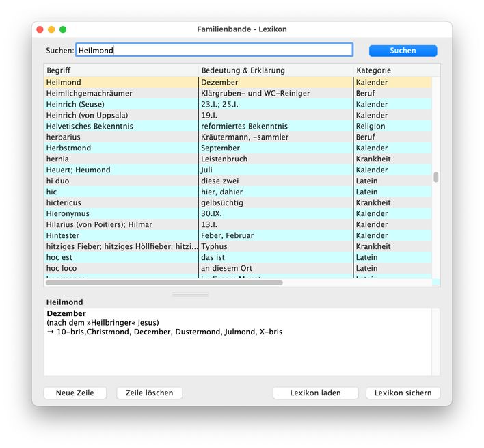Screen dimensions: 484x448
Task: Load lexicon via Lexikon laden button
Action: pyautogui.click(x=315, y=393)
